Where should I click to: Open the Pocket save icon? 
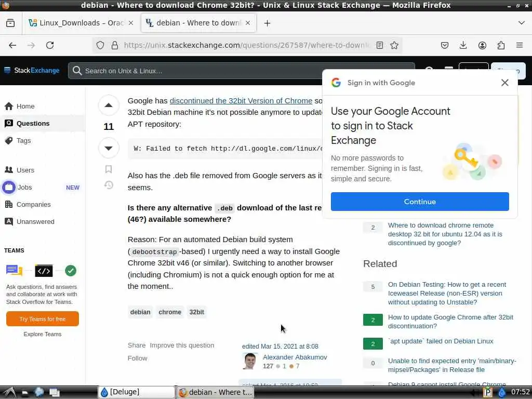pos(445,45)
